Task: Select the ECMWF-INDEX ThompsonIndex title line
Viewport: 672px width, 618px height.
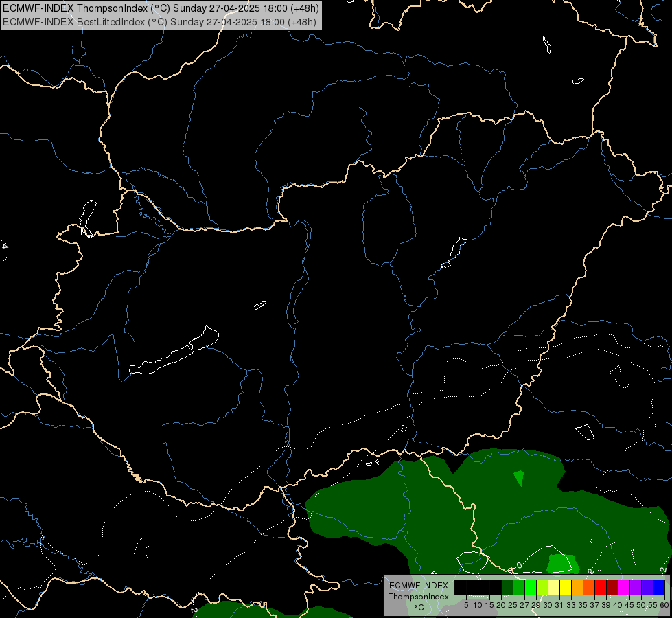Action: (x=161, y=8)
